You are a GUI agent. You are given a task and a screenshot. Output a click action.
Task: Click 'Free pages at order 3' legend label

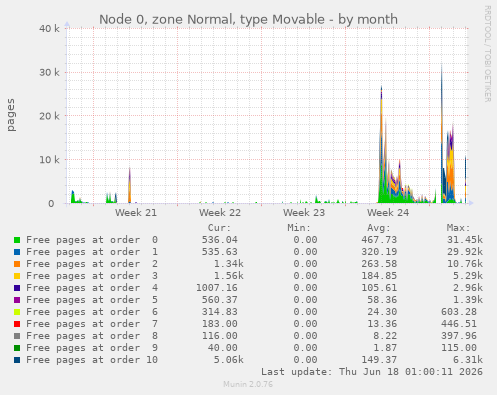click(x=92, y=276)
